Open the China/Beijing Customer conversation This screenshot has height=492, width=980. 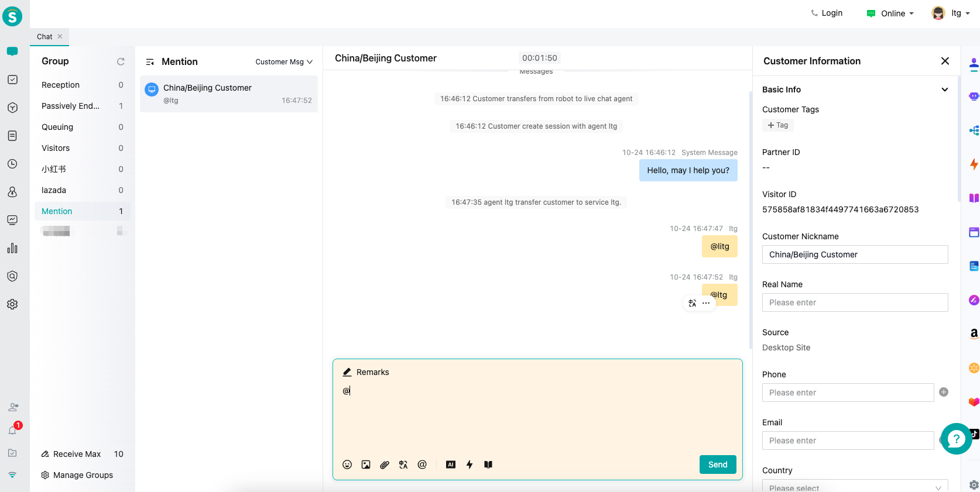click(x=229, y=94)
